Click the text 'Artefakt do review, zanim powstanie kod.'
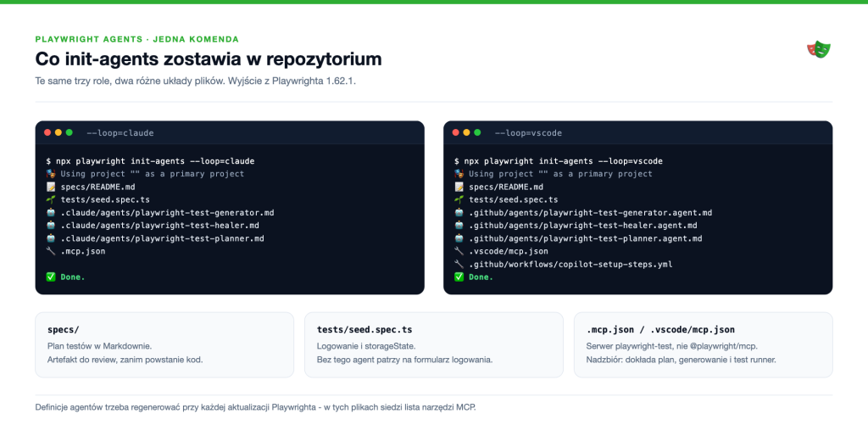 coord(125,360)
